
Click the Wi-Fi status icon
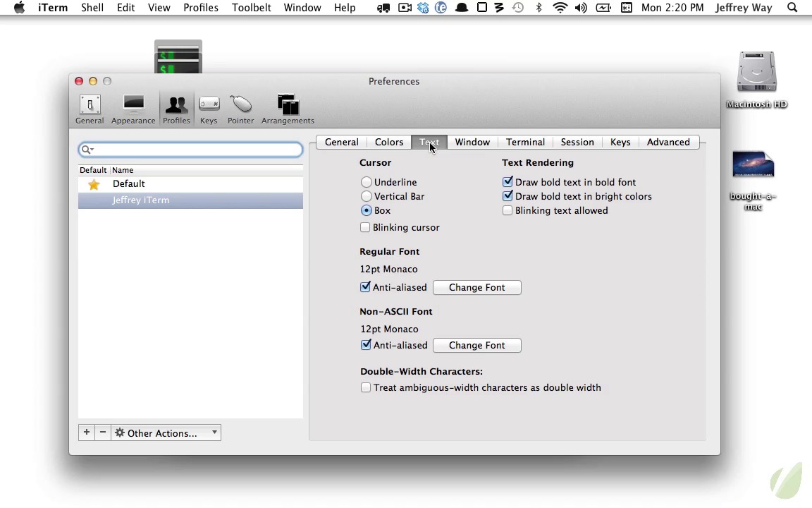pyautogui.click(x=560, y=8)
